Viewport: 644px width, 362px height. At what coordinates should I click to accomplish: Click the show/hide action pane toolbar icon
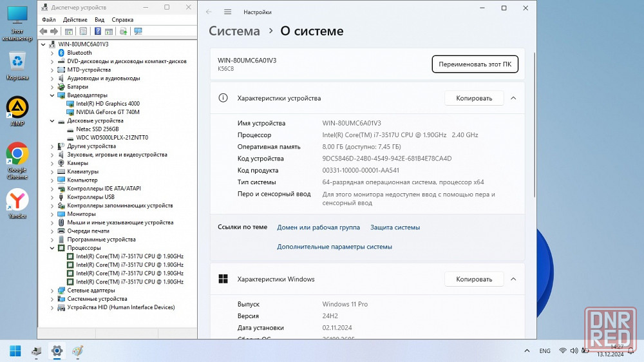click(x=109, y=31)
